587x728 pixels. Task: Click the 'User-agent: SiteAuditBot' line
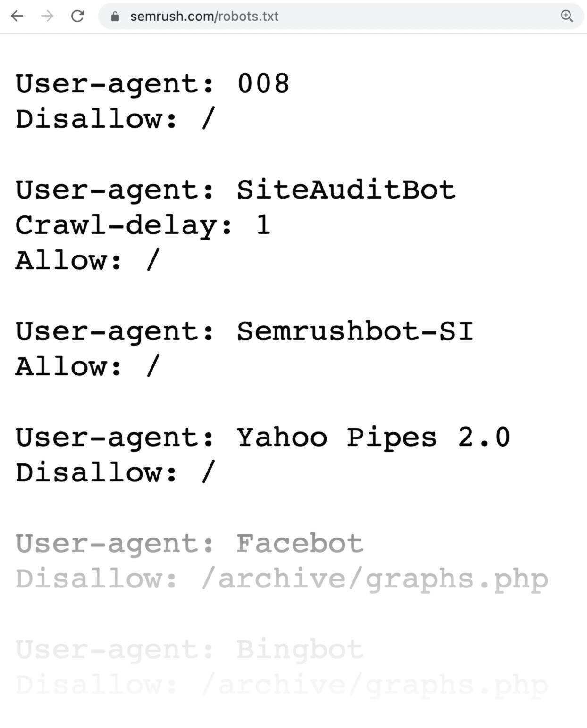pos(236,190)
